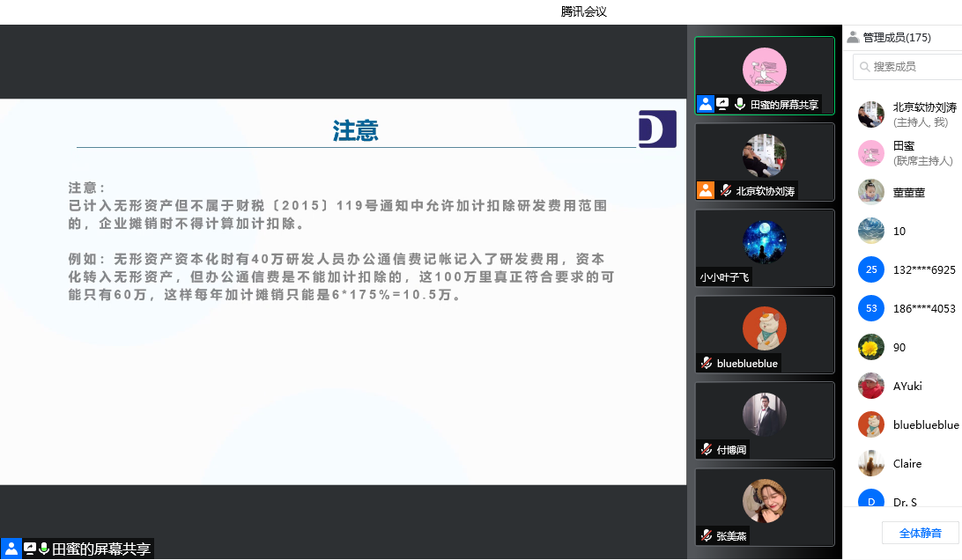This screenshot has height=560, width=962.
Task: Click the blue member icon on 田蜜's name label
Action: pyautogui.click(x=706, y=103)
